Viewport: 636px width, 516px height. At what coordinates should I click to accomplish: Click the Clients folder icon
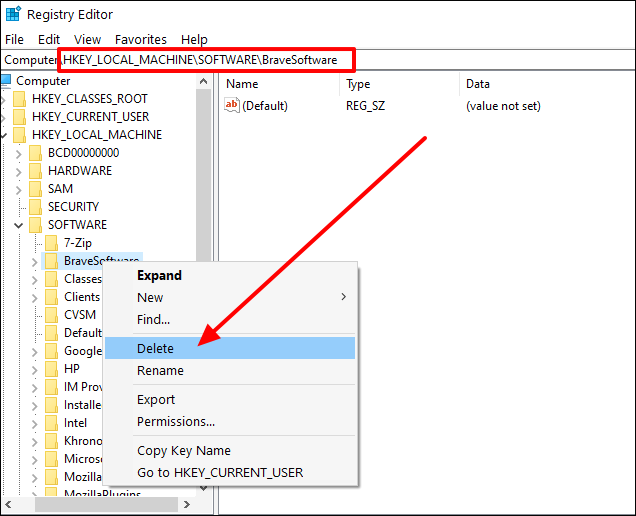click(x=51, y=297)
